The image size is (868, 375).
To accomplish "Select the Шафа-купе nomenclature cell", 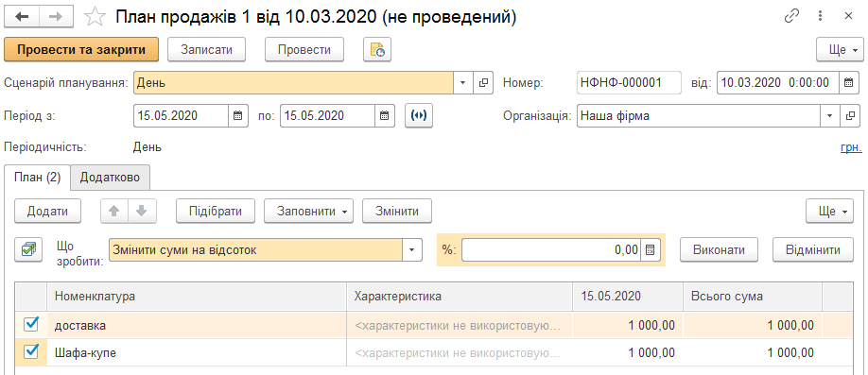I will click(197, 352).
